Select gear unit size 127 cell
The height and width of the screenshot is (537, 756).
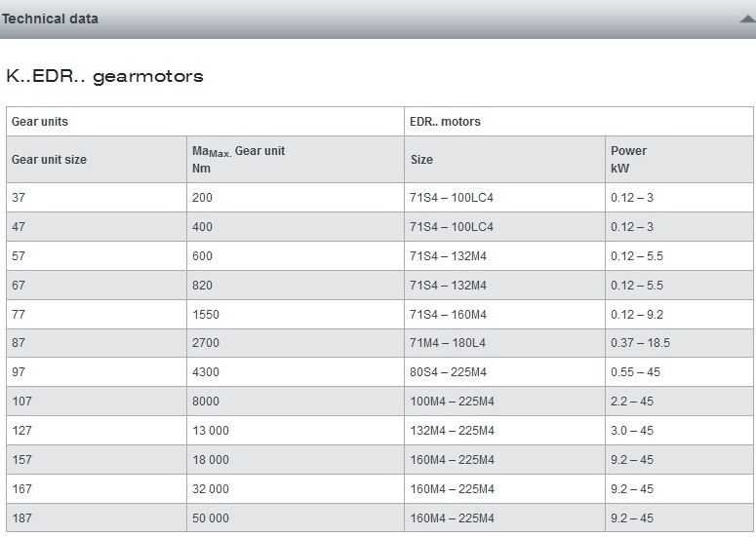pyautogui.click(x=97, y=431)
